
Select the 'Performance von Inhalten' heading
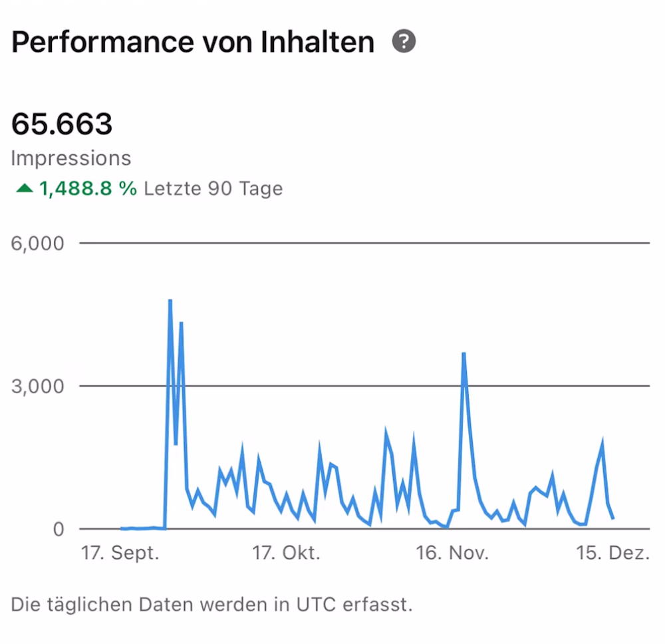tap(193, 43)
